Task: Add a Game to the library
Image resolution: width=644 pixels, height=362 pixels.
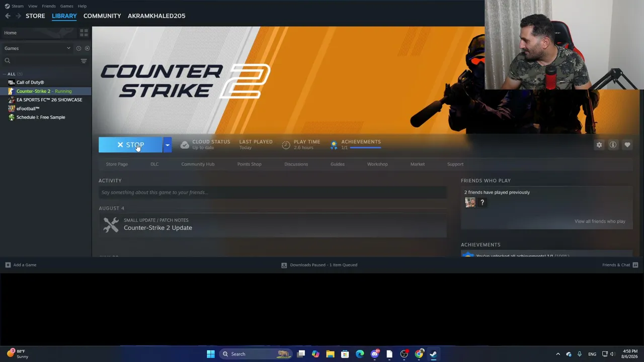Action: coord(21,265)
